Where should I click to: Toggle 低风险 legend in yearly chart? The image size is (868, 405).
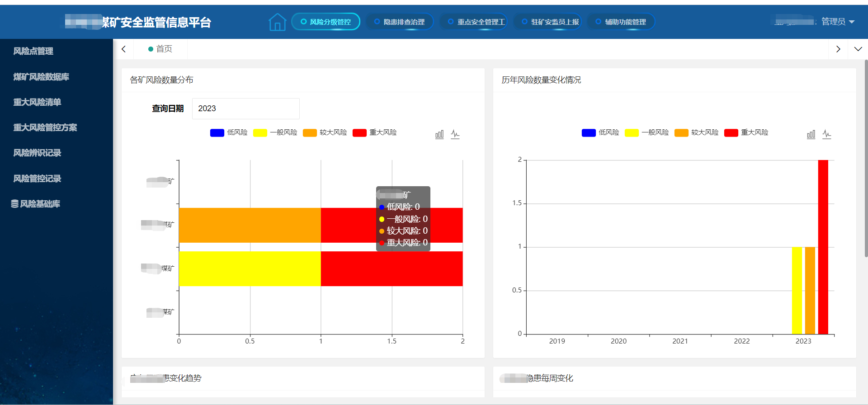point(600,132)
